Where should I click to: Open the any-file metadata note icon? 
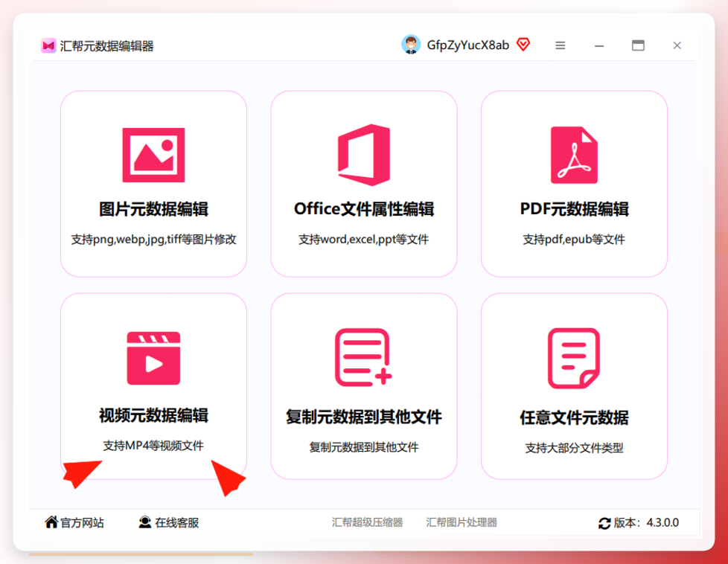point(574,358)
